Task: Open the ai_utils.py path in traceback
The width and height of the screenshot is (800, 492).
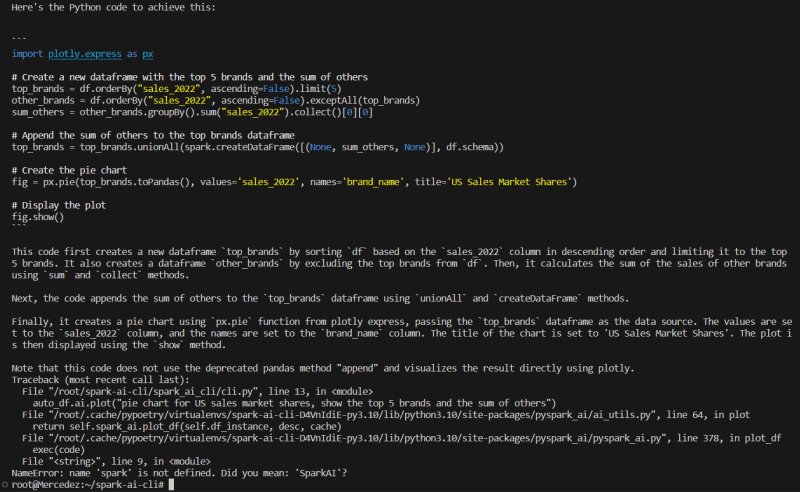Action: [x=353, y=415]
